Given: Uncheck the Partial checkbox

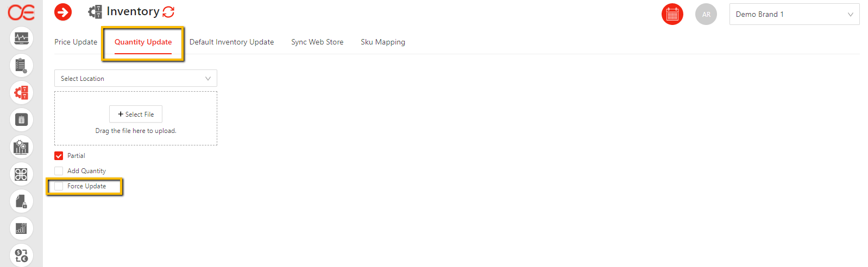Looking at the screenshot, I should point(59,156).
